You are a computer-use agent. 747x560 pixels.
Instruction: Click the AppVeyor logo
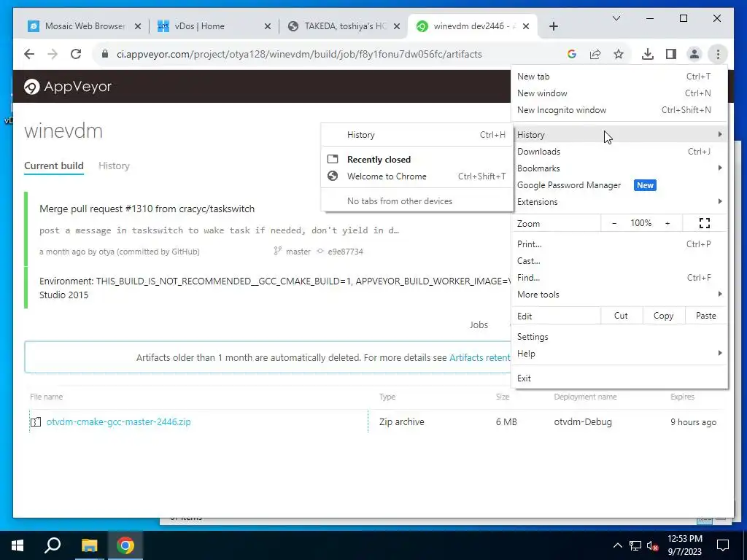(x=68, y=87)
